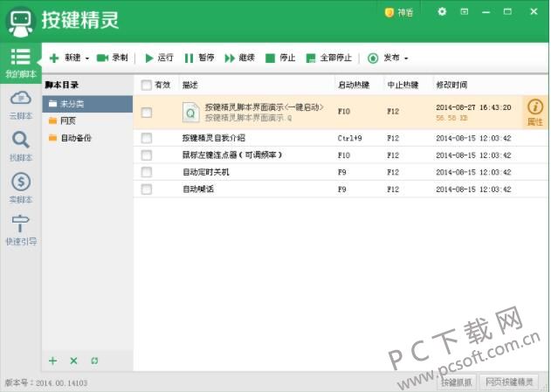Delete the selected script folder
This screenshot has width=551, height=392.
point(74,361)
